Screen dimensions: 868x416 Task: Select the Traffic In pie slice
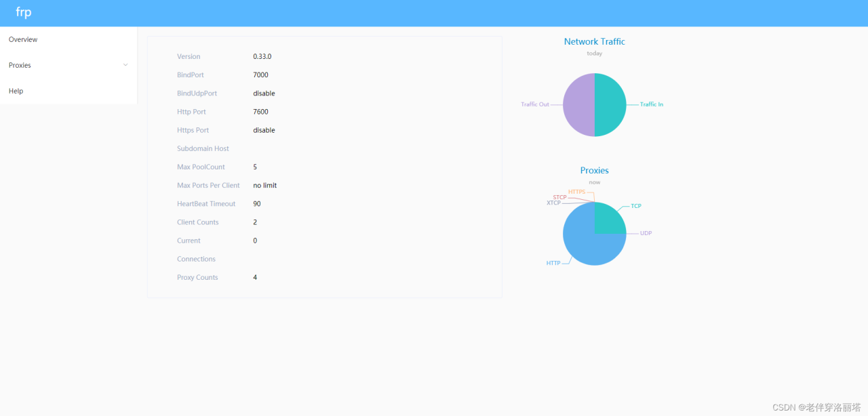pyautogui.click(x=610, y=105)
